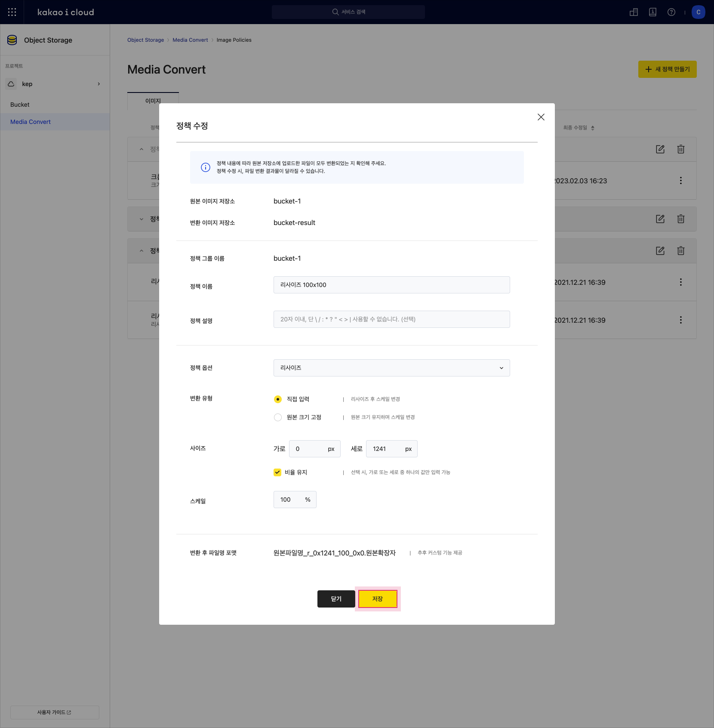Image resolution: width=714 pixels, height=728 pixels.
Task: Open more options for last 2021.12.21 16:39 row
Action: pyautogui.click(x=681, y=320)
